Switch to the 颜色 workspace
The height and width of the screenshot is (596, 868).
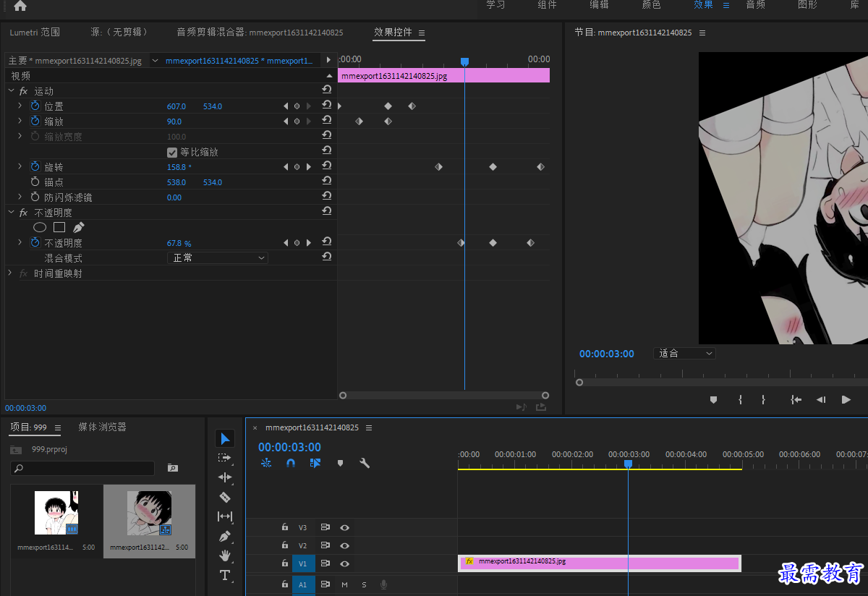651,4
